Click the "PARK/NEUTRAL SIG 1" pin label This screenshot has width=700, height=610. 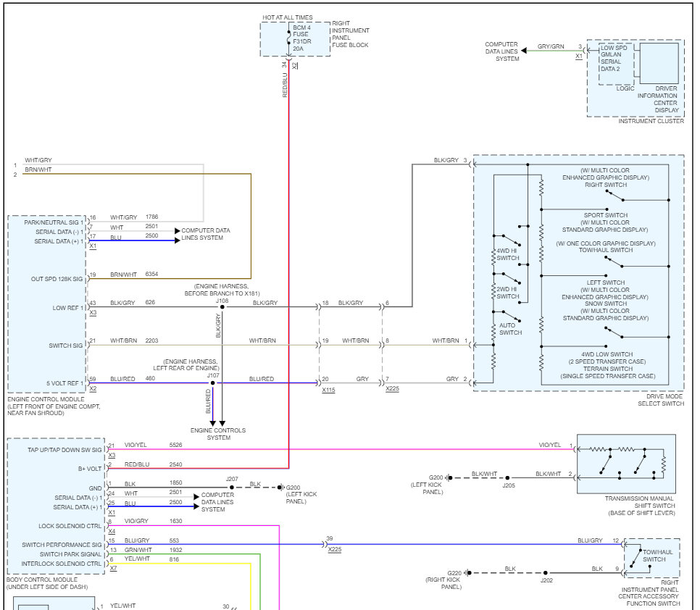pyautogui.click(x=54, y=222)
